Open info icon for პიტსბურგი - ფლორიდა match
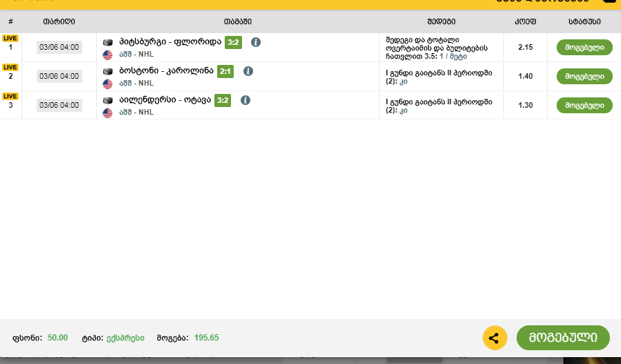Viewport: 621px width, 364px height. [256, 42]
